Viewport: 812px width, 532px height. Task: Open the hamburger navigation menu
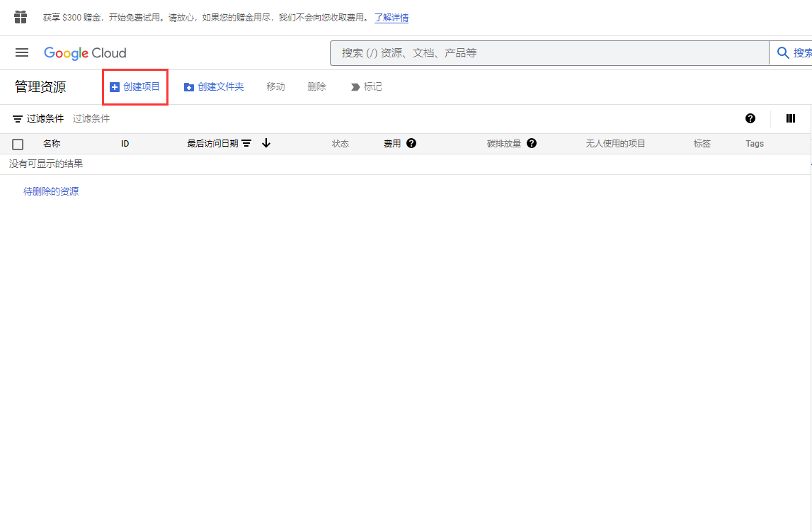pos(22,52)
